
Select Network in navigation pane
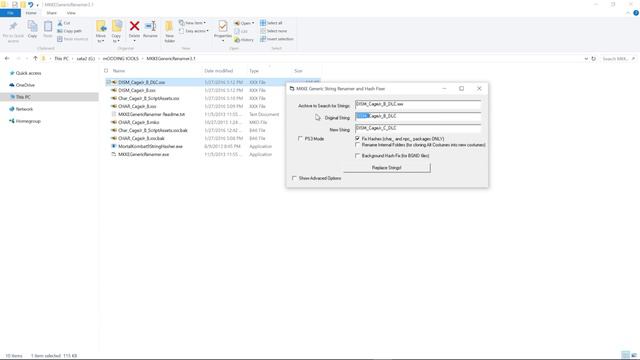[24, 109]
